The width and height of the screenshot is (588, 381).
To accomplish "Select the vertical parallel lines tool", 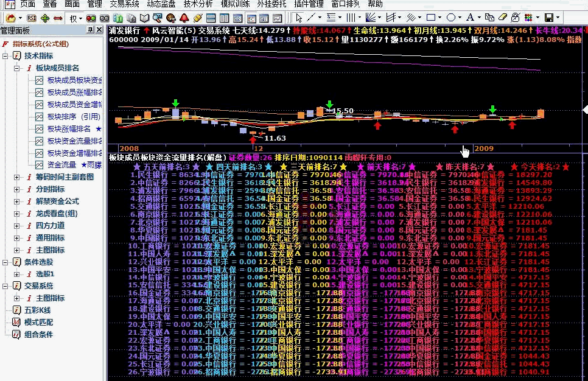I will coord(351,17).
